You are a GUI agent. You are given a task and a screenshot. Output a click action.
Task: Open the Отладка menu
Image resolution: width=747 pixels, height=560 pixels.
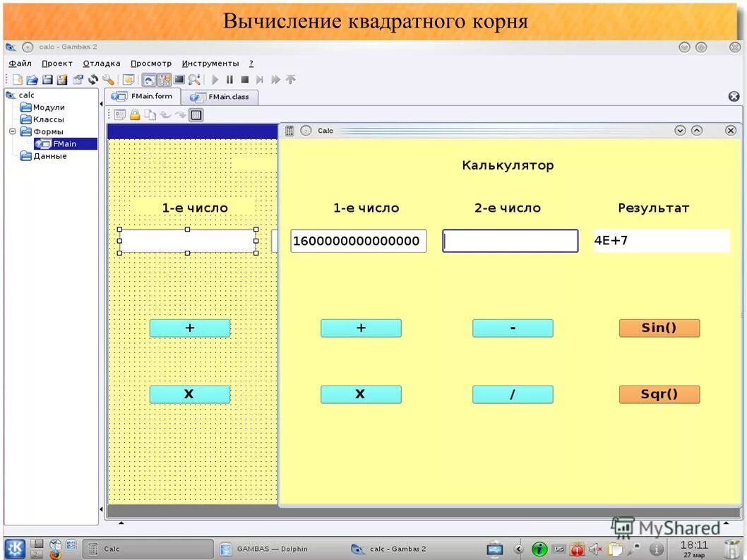pyautogui.click(x=101, y=63)
